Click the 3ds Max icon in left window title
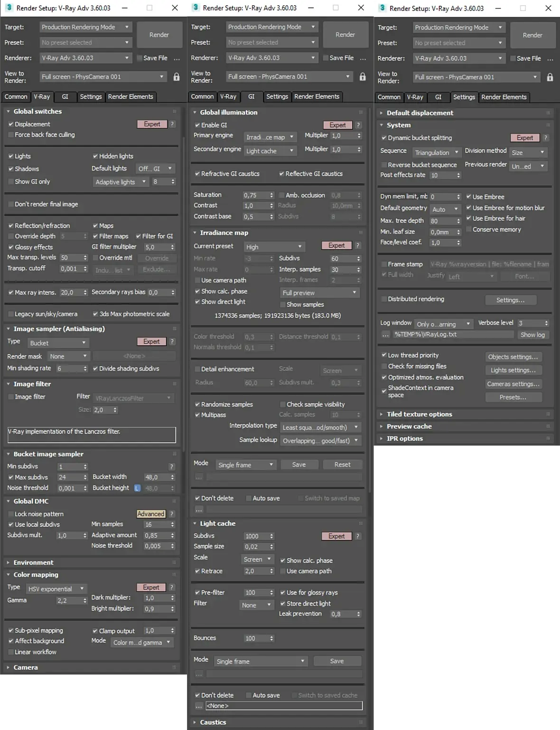The width and height of the screenshot is (560, 730). click(x=9, y=8)
